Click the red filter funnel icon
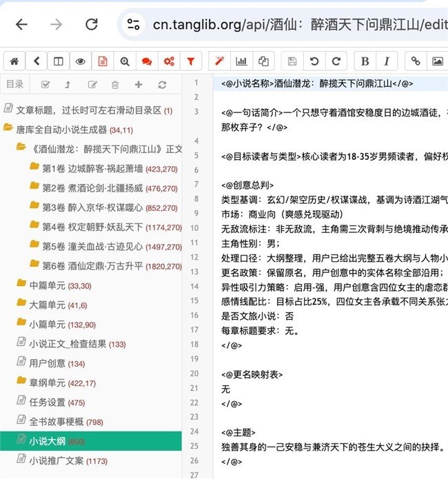The height and width of the screenshot is (479, 448). [191, 61]
